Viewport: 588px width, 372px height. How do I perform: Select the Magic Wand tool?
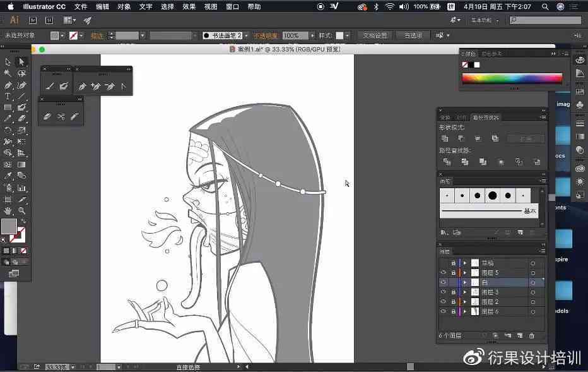point(8,73)
